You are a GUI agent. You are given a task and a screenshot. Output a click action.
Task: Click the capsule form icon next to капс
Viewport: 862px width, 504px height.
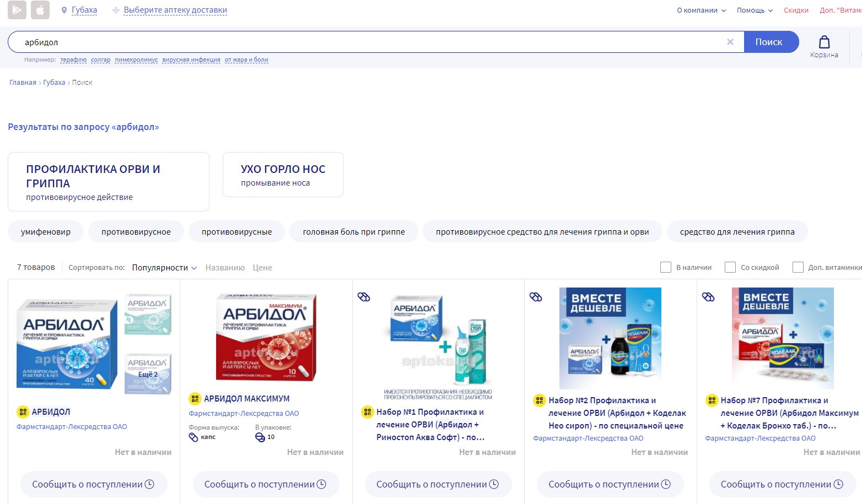click(x=193, y=437)
